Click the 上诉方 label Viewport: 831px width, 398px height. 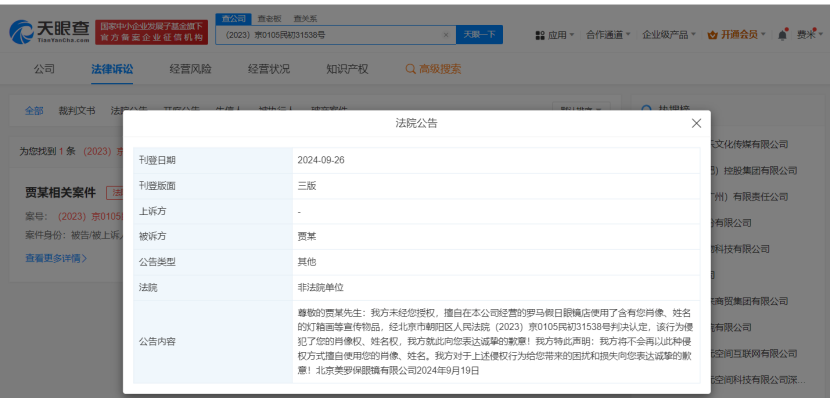(153, 211)
